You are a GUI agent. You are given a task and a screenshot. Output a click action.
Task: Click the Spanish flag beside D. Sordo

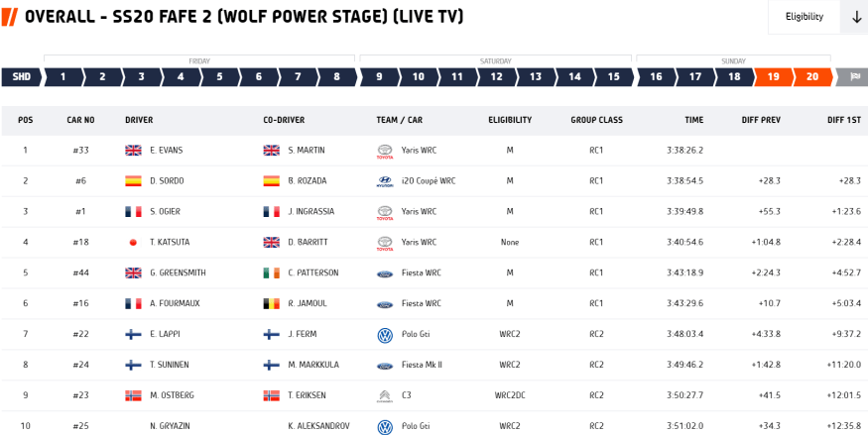click(x=133, y=181)
